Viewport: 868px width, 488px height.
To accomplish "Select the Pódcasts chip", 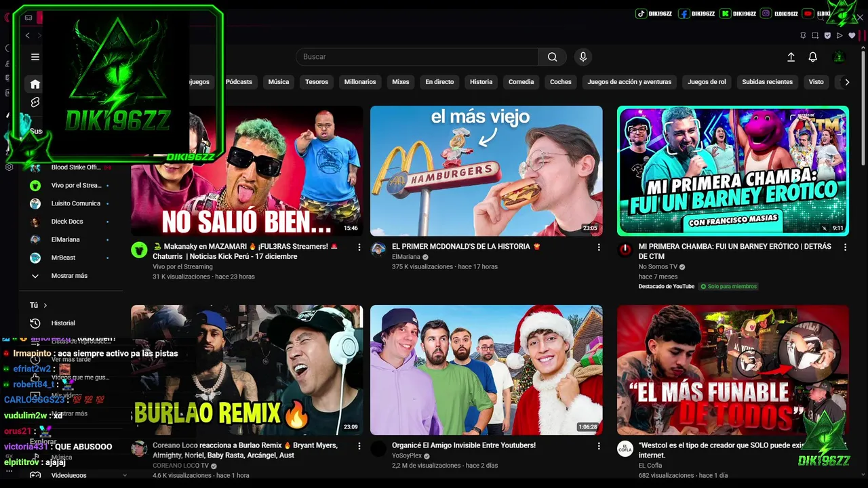I will pyautogui.click(x=239, y=82).
